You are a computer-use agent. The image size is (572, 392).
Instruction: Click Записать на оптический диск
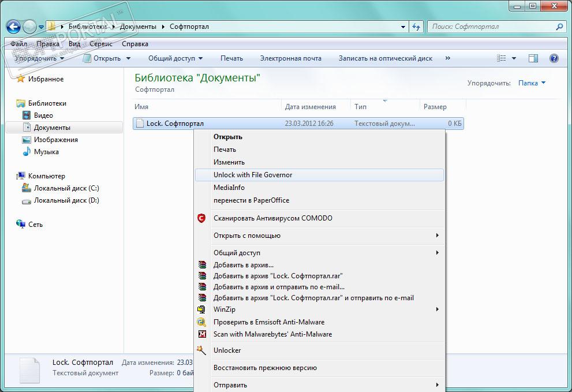pyautogui.click(x=386, y=58)
